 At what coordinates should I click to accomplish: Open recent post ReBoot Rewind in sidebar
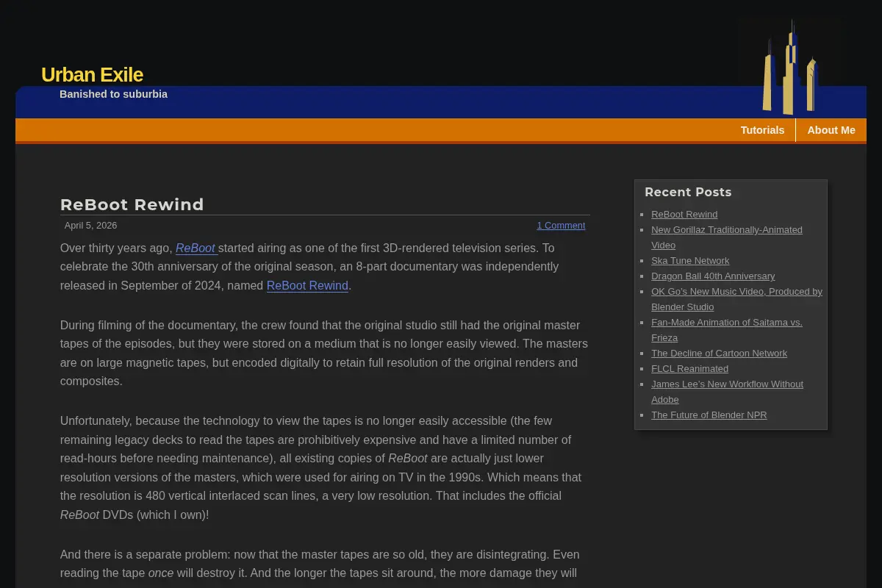[684, 215]
